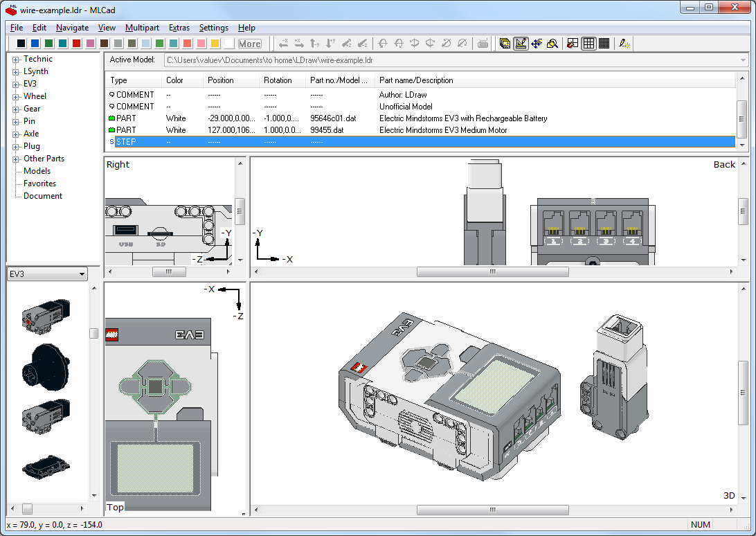Viewport: 756px width, 536px height.
Task: Click the move part plus X arrow icon
Action: coord(299,44)
